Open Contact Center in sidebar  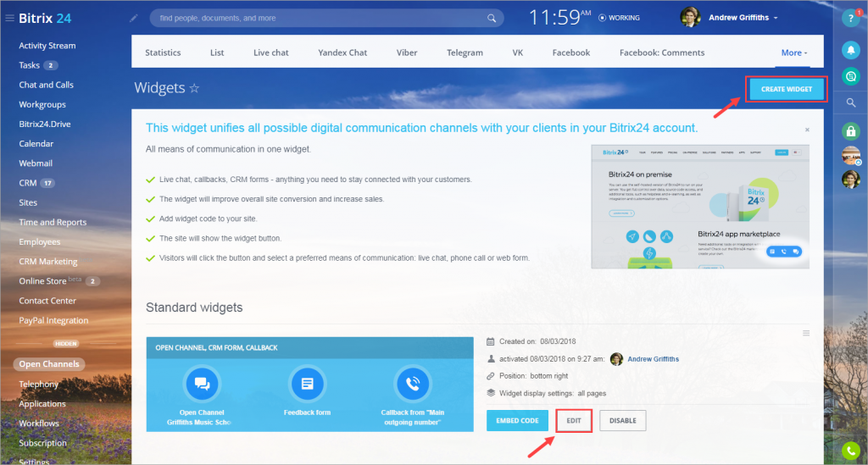click(x=47, y=301)
